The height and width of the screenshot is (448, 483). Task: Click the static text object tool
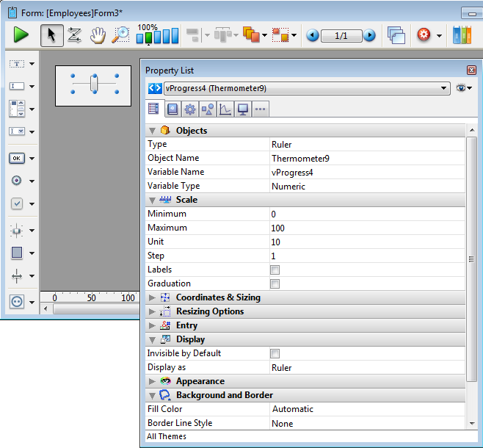tap(16, 64)
